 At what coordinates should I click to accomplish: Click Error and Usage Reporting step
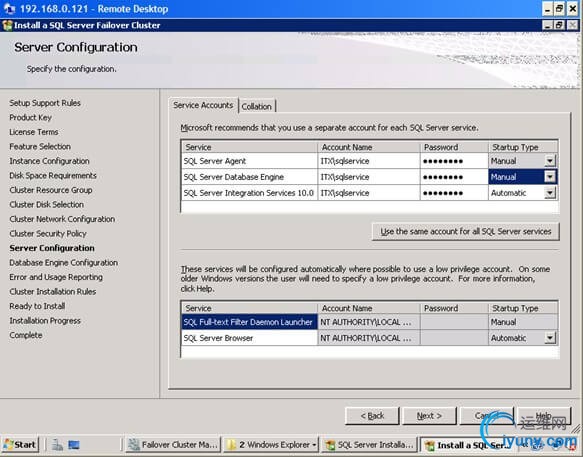coord(56,277)
